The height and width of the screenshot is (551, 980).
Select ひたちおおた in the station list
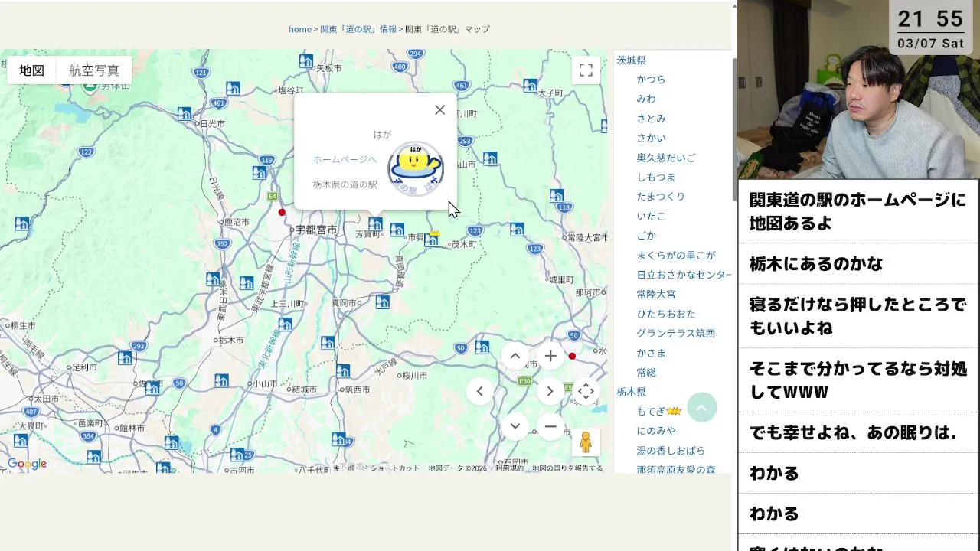click(667, 314)
